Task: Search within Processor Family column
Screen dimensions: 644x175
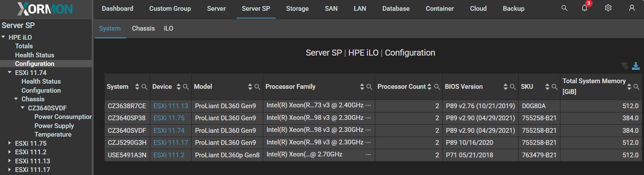Action: click(369, 87)
